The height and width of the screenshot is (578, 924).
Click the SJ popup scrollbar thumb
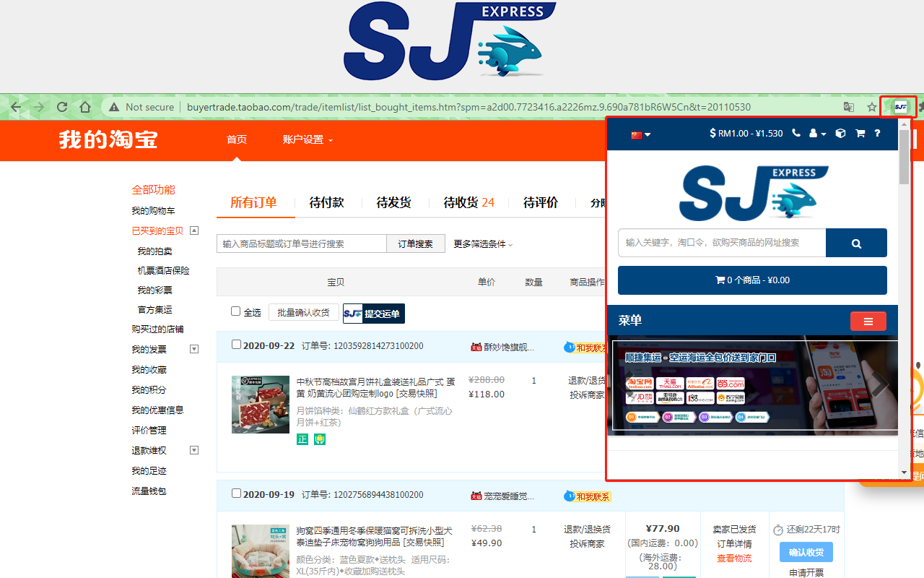tap(905, 158)
